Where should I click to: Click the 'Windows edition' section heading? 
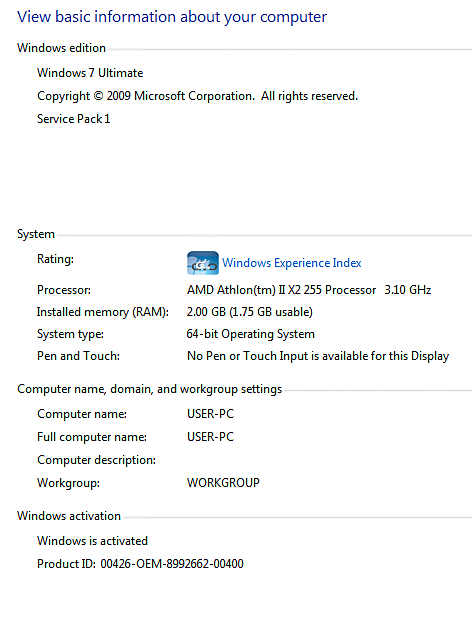click(x=61, y=48)
